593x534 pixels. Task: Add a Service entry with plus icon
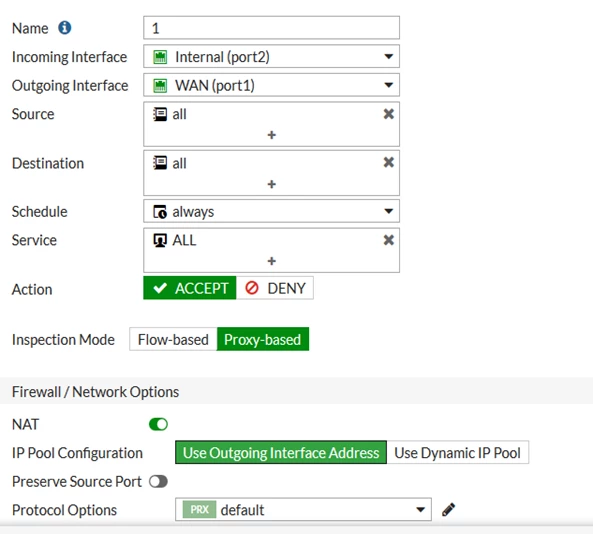point(272,261)
